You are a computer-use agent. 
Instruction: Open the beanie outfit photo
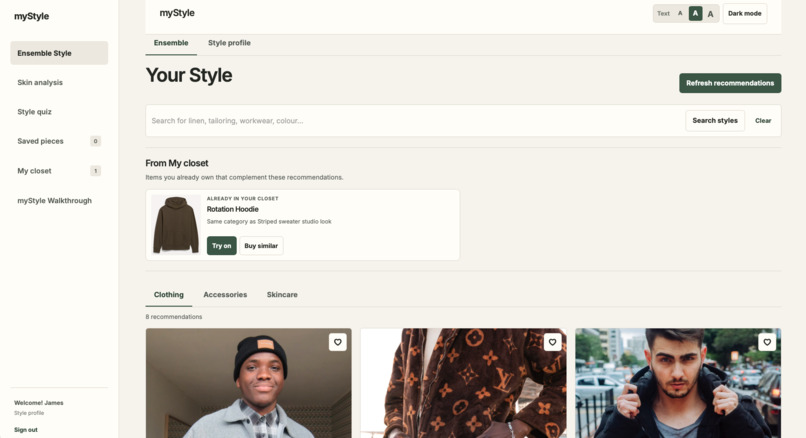(x=249, y=383)
